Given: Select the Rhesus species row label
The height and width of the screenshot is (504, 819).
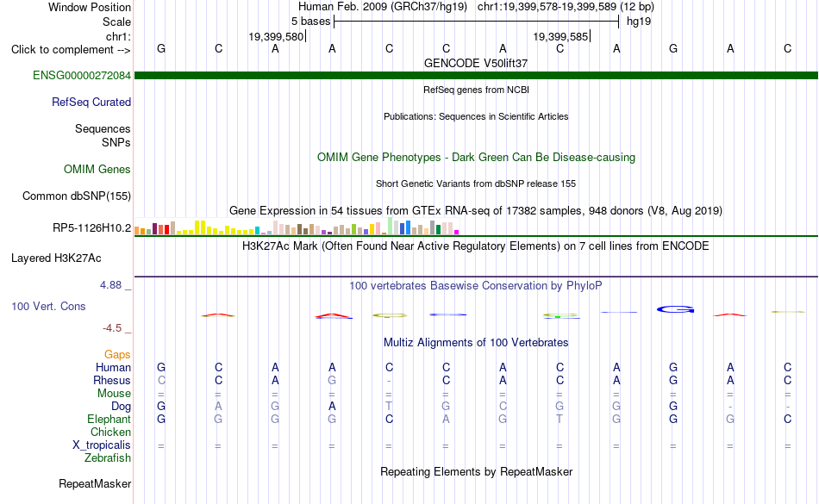Looking at the screenshot, I should 112,380.
